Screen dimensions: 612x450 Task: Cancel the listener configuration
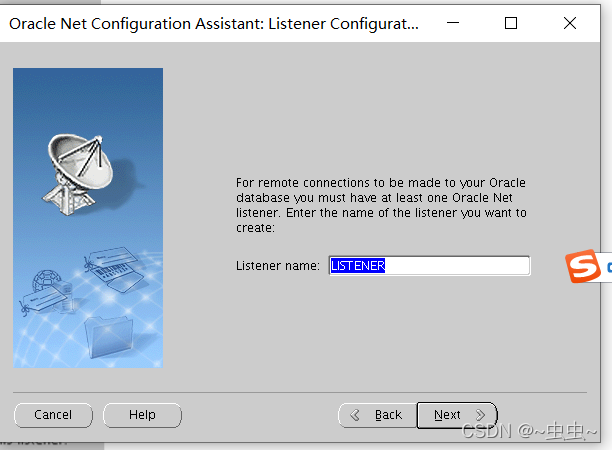coord(53,415)
